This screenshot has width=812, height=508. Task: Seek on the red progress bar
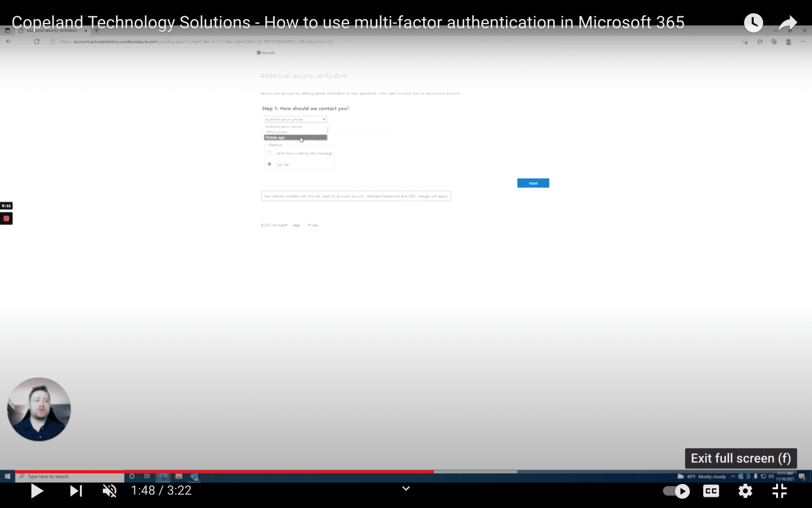point(224,471)
